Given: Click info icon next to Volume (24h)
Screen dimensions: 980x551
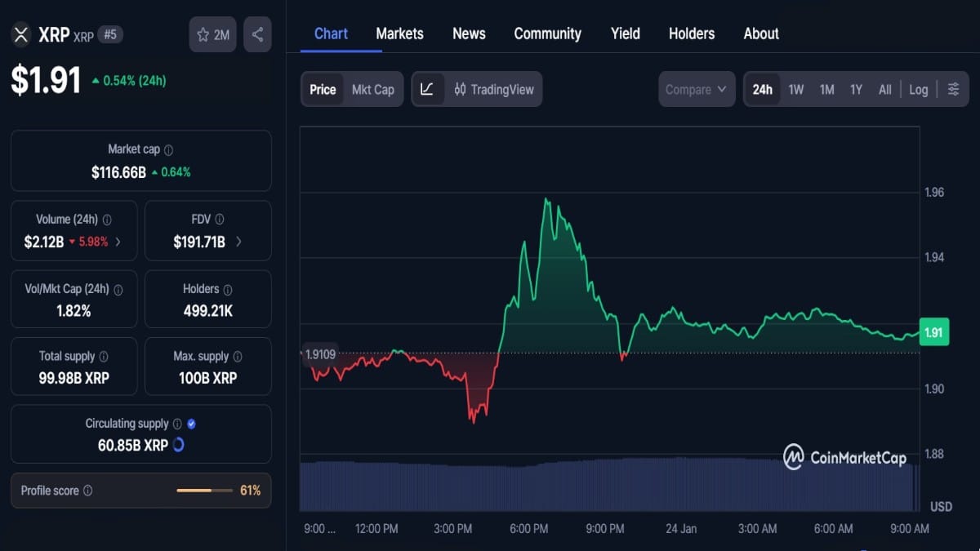Looking at the screenshot, I should pos(107,220).
